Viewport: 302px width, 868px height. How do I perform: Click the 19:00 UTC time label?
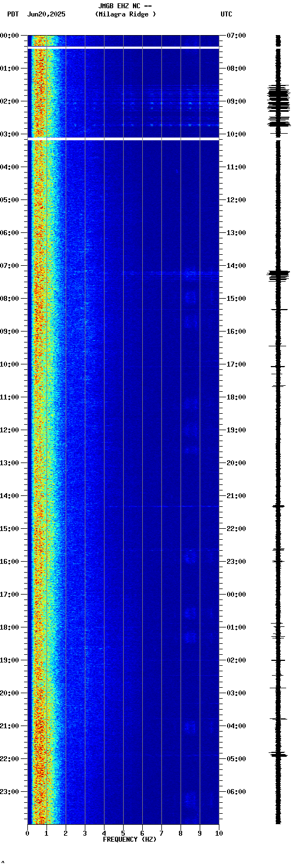[236, 430]
